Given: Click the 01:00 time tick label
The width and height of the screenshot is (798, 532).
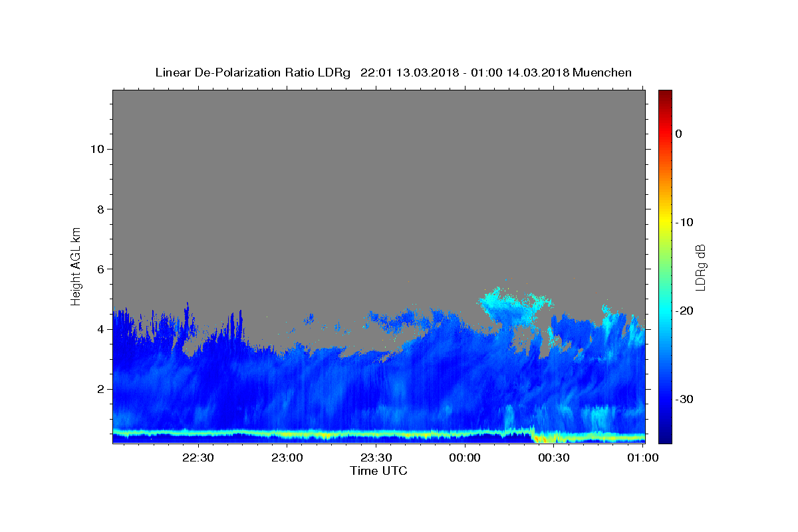Looking at the screenshot, I should coord(642,458).
